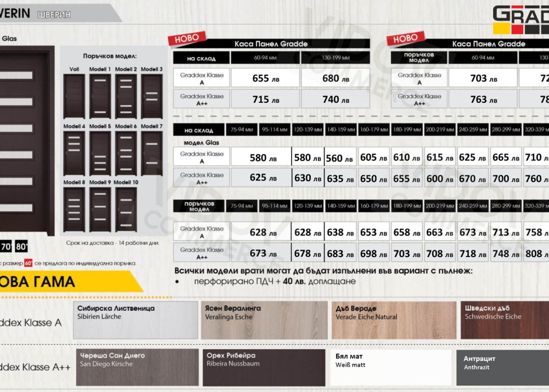This screenshot has height=392, width=549.
Task: Choose the Modell 1 door design
Action: click(x=100, y=96)
